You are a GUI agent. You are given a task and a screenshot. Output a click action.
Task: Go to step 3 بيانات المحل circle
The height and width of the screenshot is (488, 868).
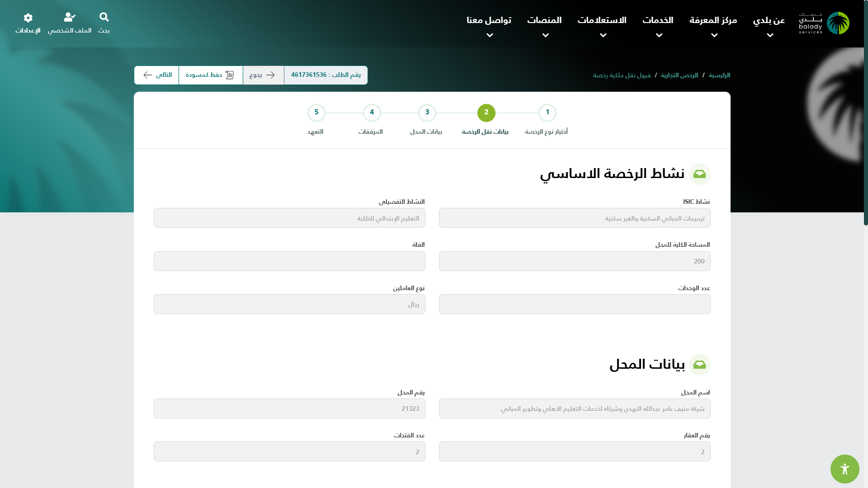pos(427,113)
